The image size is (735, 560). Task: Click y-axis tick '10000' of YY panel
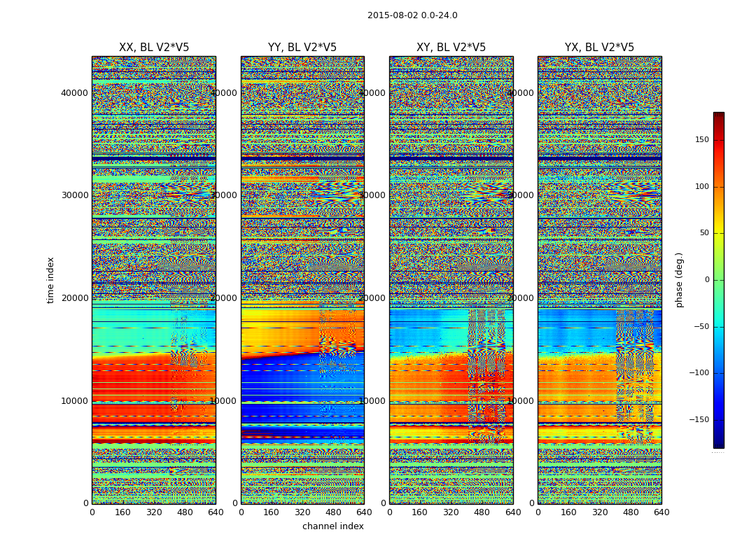(223, 400)
